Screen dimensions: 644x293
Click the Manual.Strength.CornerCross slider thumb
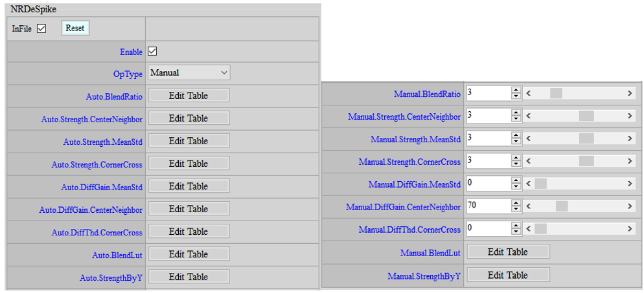tap(586, 161)
